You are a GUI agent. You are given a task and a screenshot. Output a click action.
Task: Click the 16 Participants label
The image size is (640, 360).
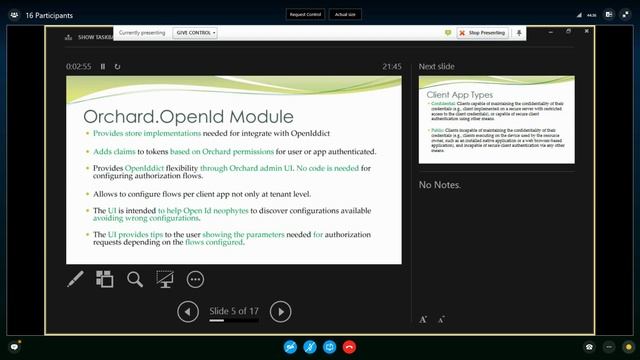pyautogui.click(x=49, y=16)
